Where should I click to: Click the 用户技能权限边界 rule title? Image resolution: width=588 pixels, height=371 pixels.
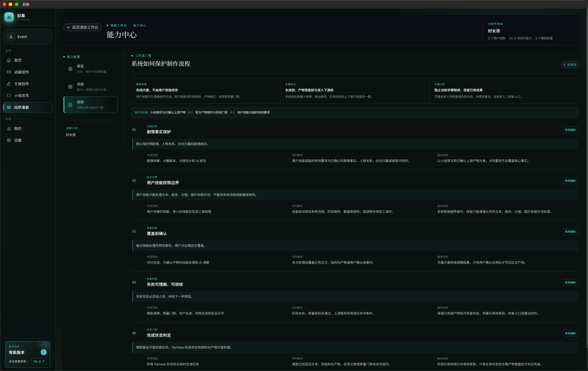(x=163, y=183)
